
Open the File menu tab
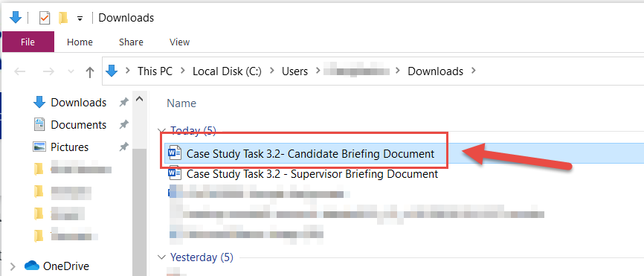[28, 42]
